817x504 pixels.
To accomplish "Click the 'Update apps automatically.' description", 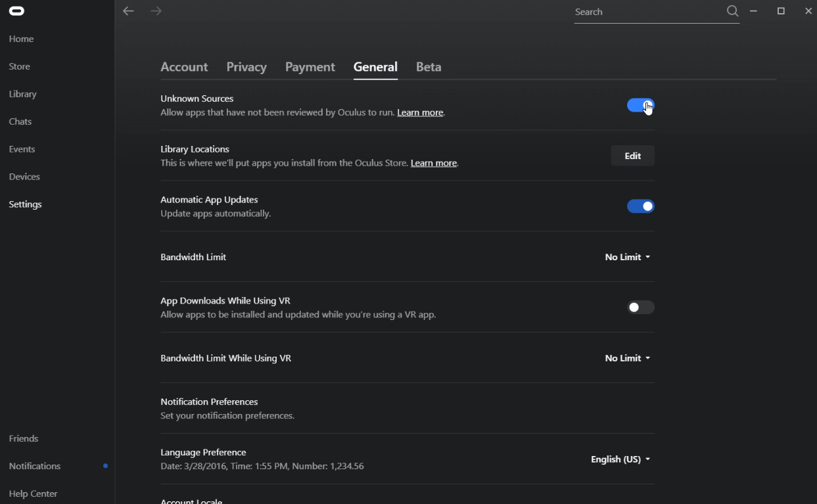I will pos(216,214).
